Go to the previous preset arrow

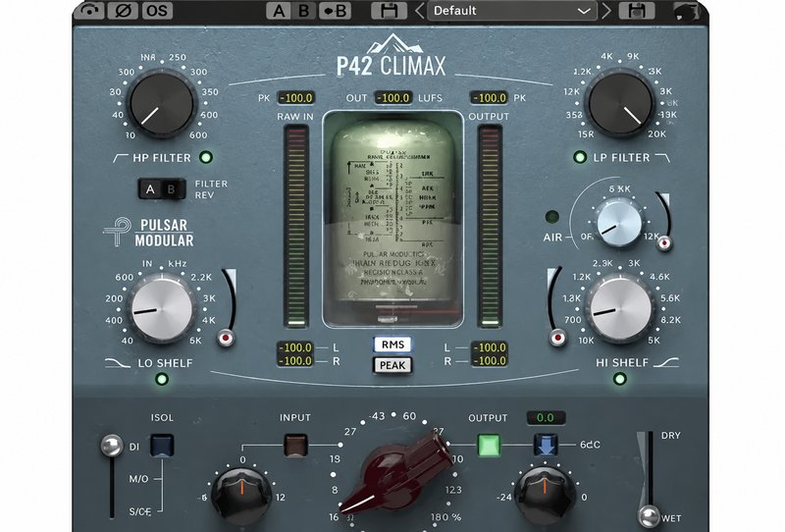420,11
